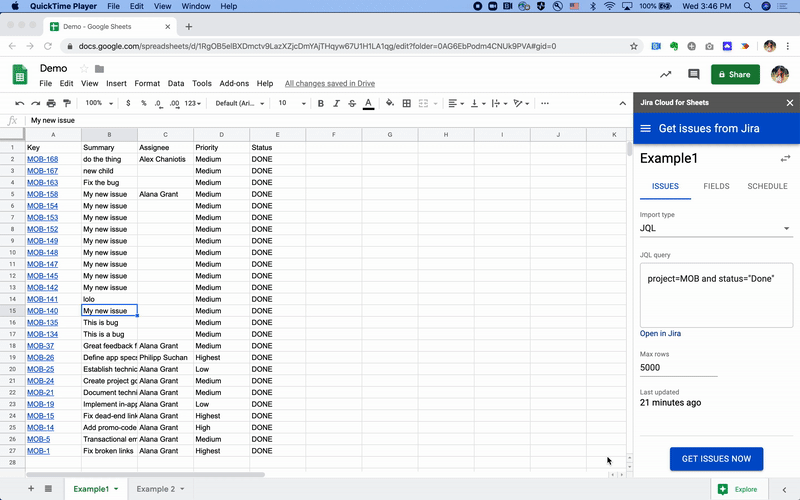The image size is (800, 500).
Task: Open the comments history icon
Action: click(694, 74)
